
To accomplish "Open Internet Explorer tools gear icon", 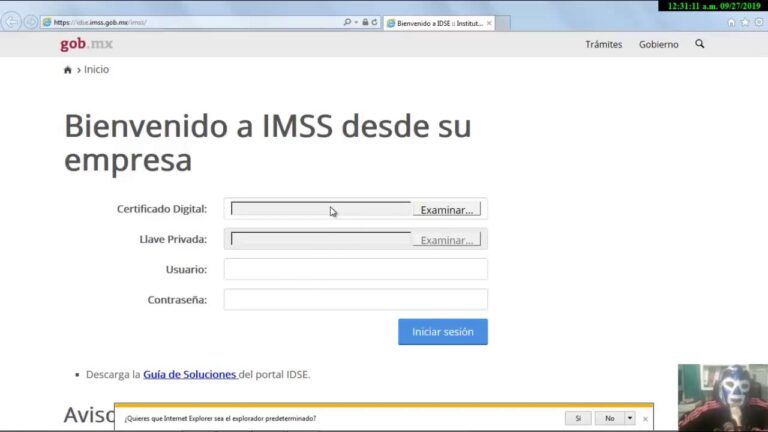I will click(x=758, y=22).
